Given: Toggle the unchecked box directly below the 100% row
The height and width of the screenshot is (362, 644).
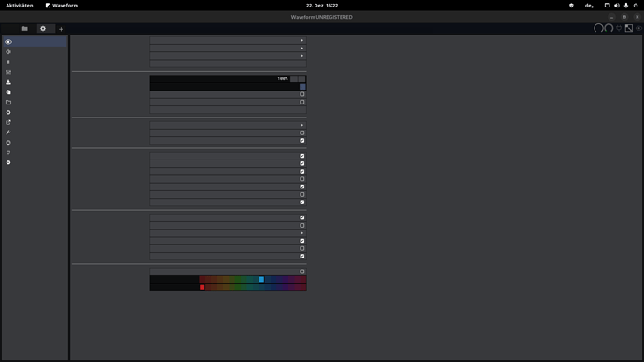Looking at the screenshot, I should (301, 94).
